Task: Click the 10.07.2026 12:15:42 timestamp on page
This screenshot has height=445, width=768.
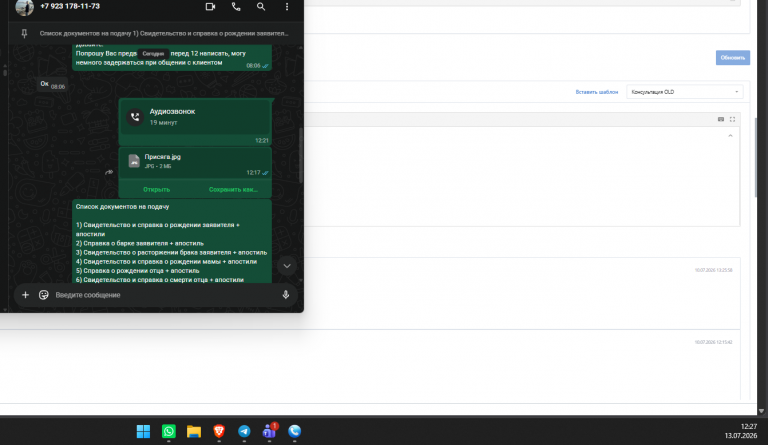Action: pyautogui.click(x=713, y=342)
